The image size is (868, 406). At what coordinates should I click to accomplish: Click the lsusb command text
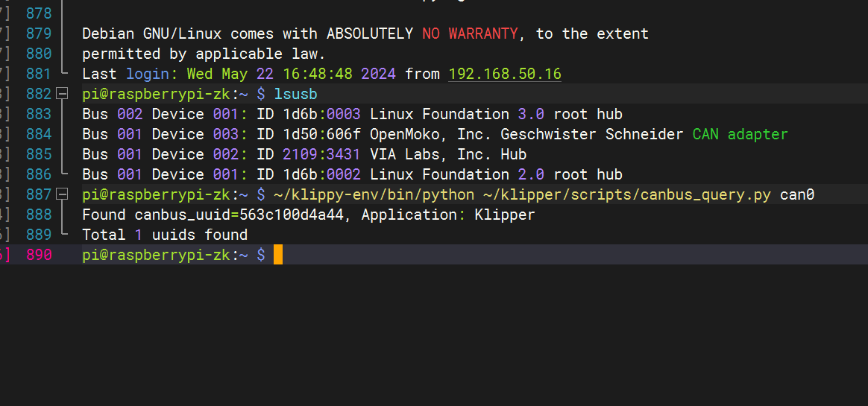coord(295,94)
